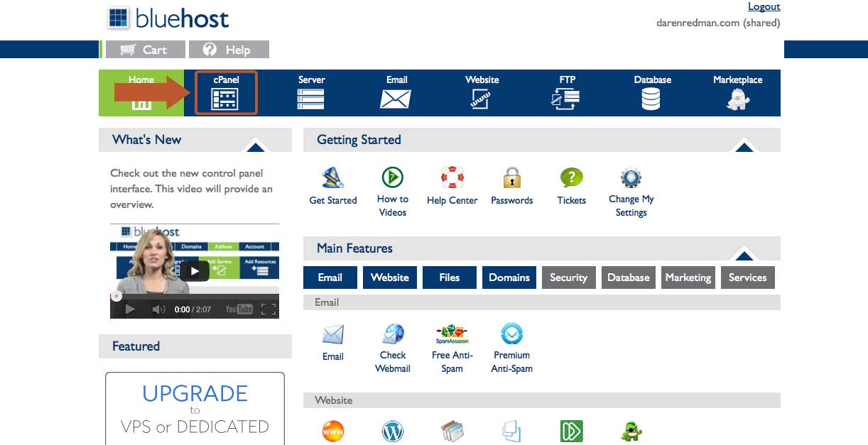Select the Security tab in Main Features
This screenshot has width=868, height=445.
(x=568, y=278)
